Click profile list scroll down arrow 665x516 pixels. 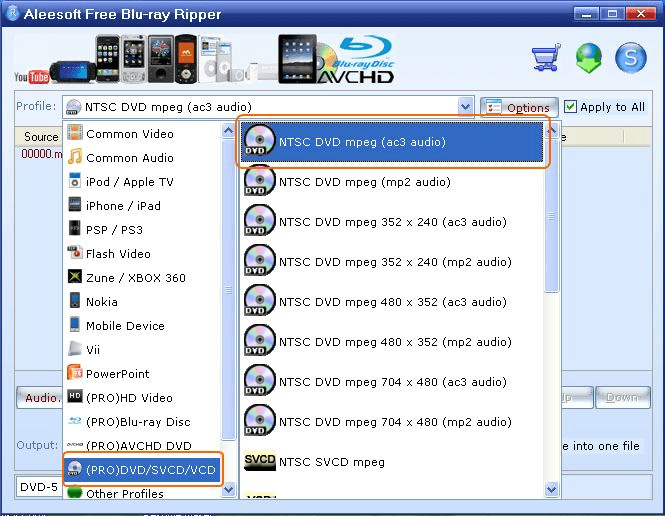[551, 489]
